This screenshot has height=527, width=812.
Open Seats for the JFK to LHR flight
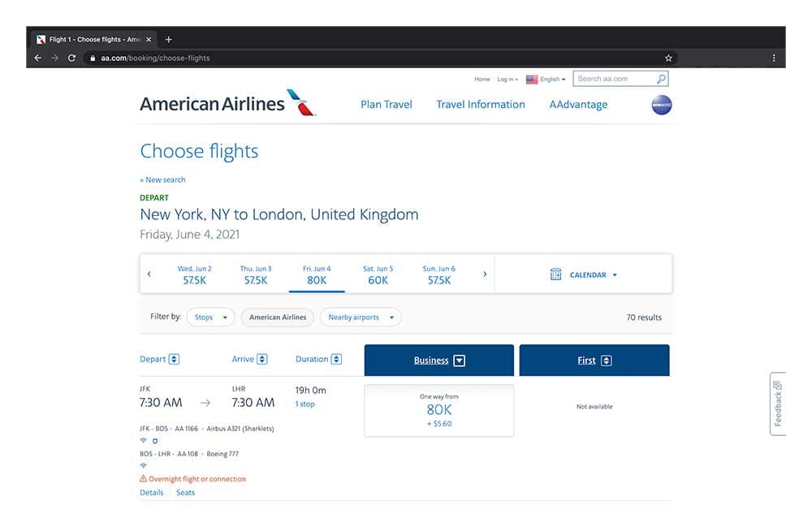coord(185,492)
